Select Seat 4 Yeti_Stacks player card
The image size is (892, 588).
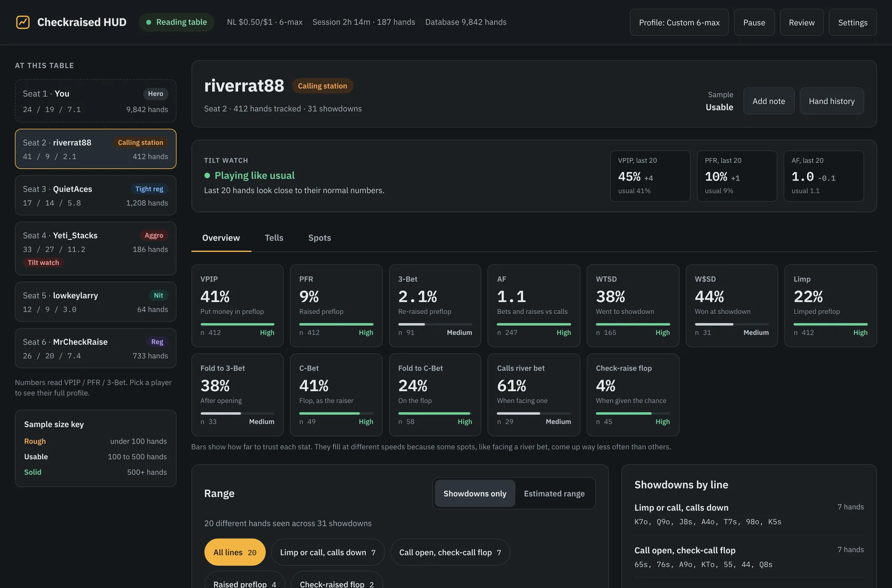tap(95, 249)
